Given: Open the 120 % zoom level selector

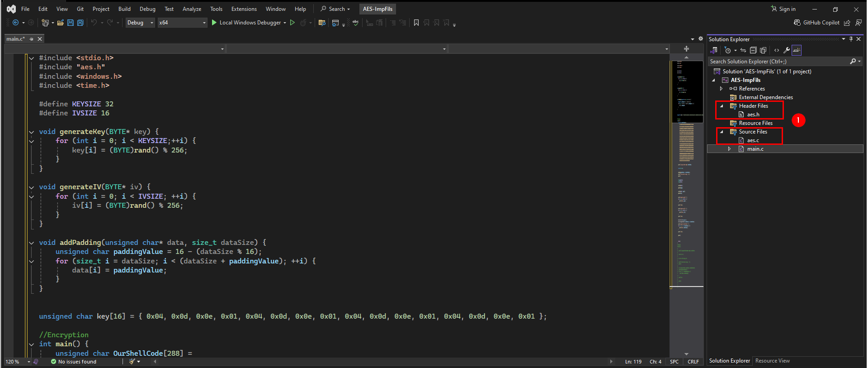Looking at the screenshot, I should pos(18,362).
